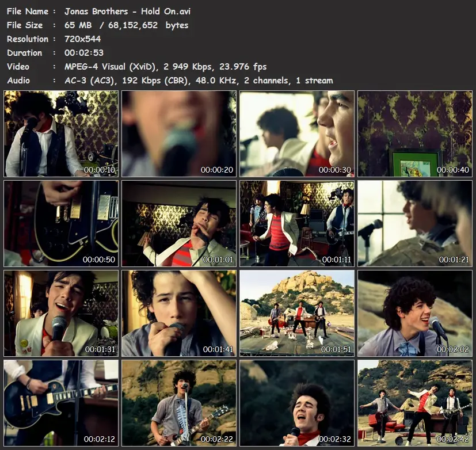Click the video codec text MPEG-4 Visual (XviD)

coord(112,67)
